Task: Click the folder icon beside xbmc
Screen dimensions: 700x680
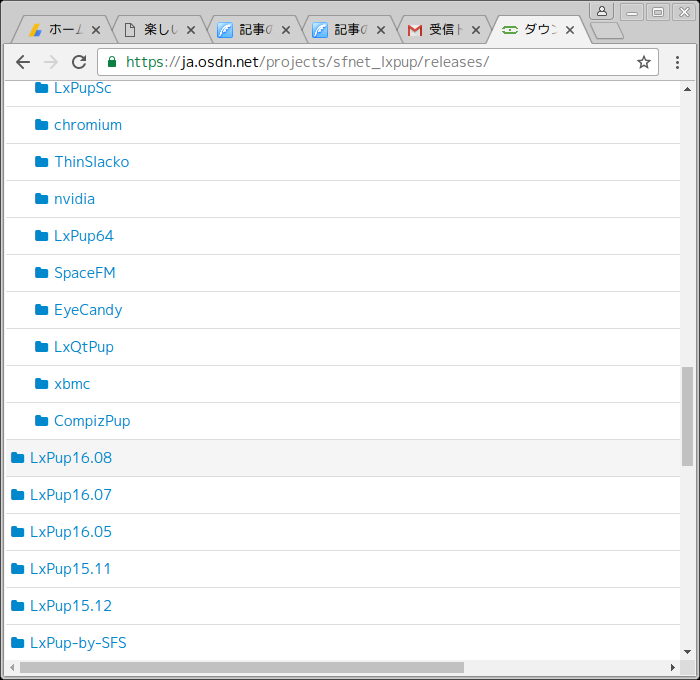Action: 42,384
